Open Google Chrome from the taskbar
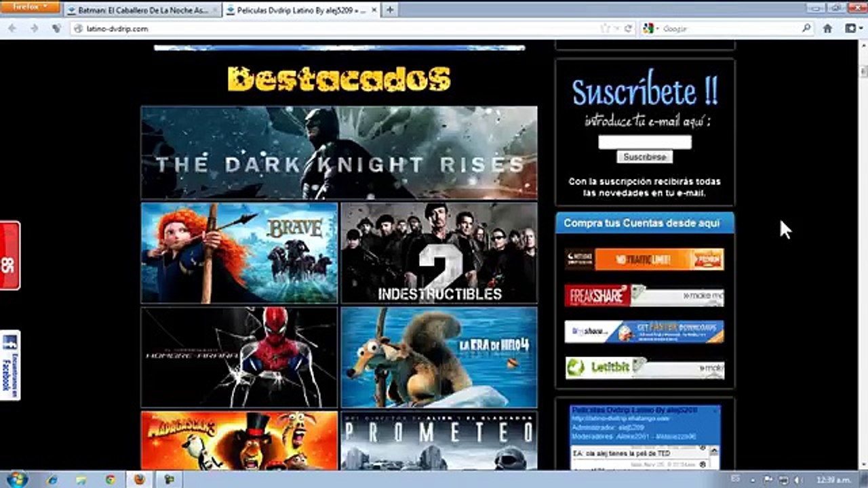 (110, 479)
